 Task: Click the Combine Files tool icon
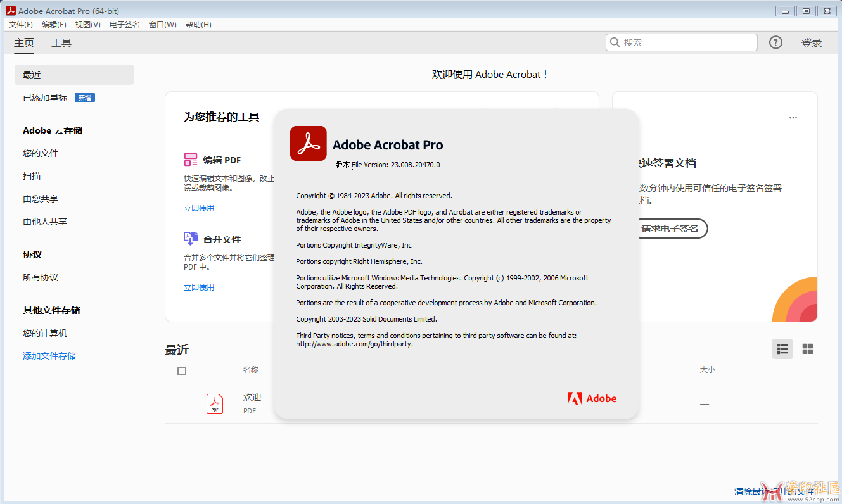pos(191,238)
